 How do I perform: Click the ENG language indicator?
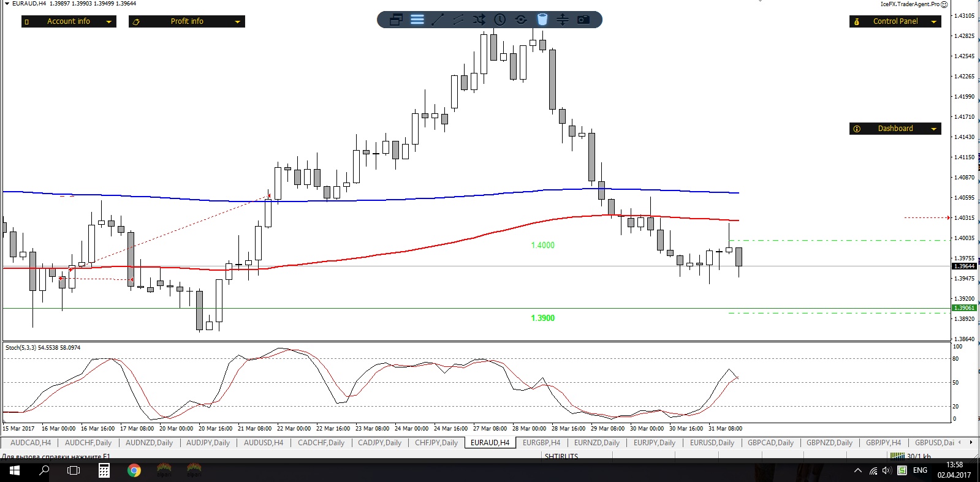pos(920,470)
